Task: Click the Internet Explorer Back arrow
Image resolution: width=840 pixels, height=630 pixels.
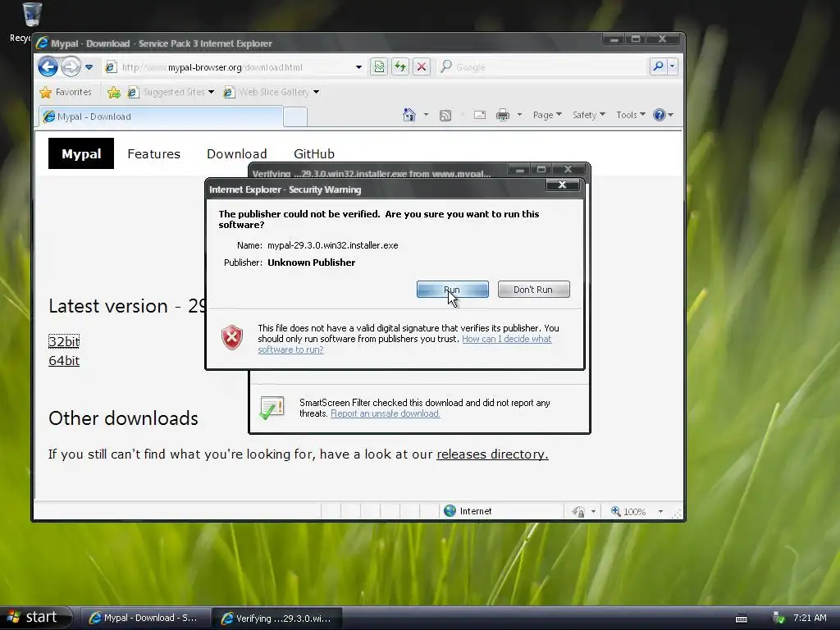Action: tap(48, 67)
